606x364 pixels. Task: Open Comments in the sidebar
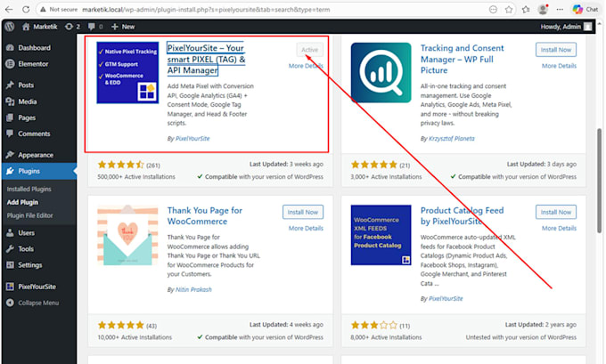pos(38,133)
